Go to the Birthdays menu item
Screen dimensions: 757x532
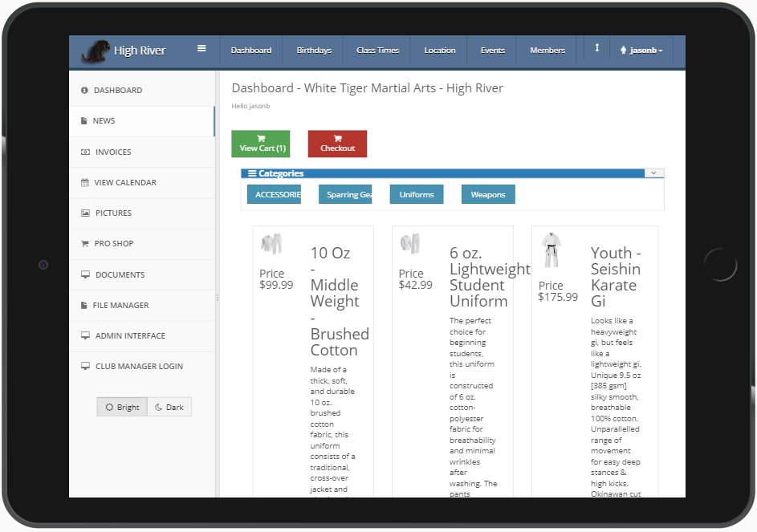click(313, 49)
